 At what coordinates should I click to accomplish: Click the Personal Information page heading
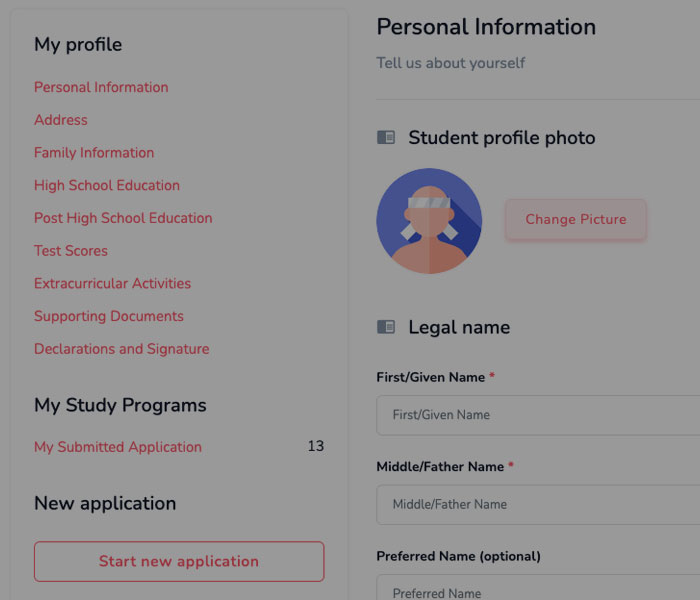[x=486, y=27]
